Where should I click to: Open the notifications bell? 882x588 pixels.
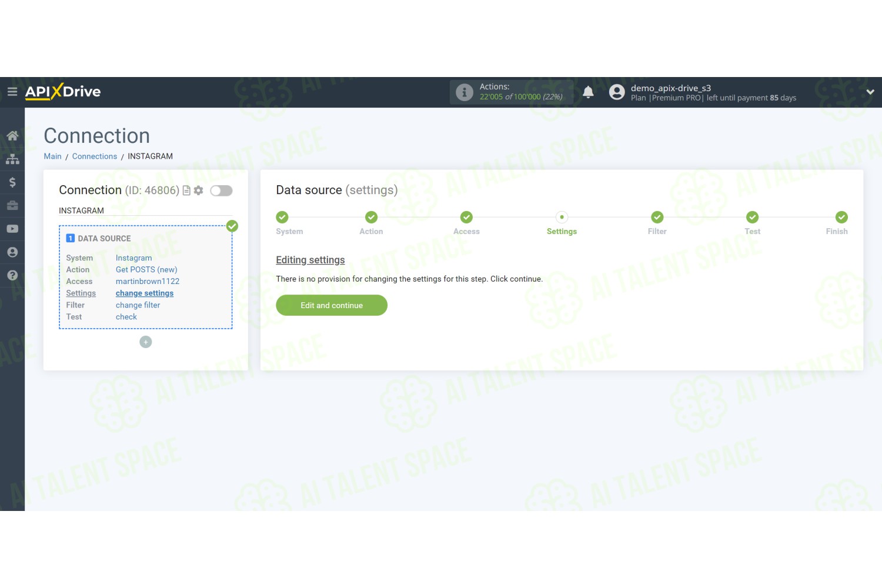point(588,92)
